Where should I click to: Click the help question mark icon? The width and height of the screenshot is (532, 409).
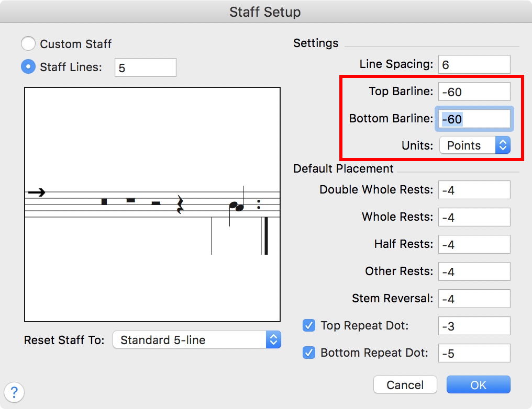coord(14,392)
